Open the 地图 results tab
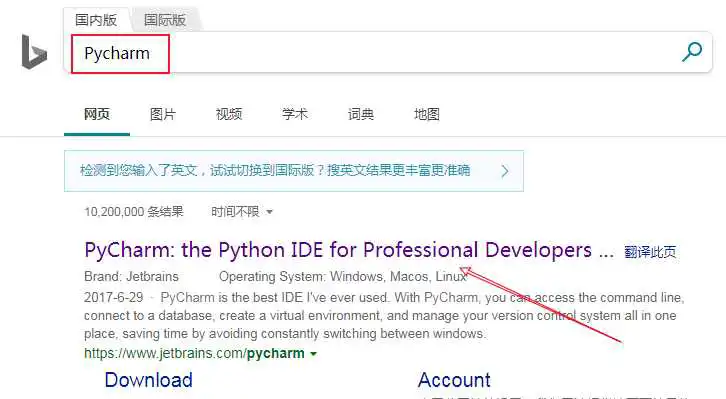The width and height of the screenshot is (726, 399). 426,114
